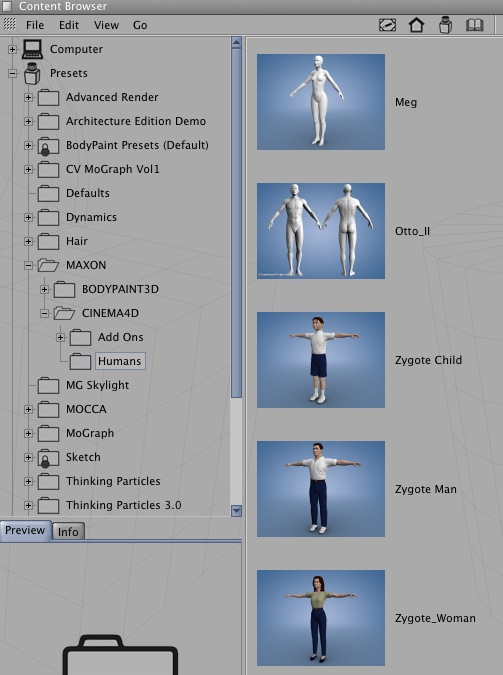Open the Go menu
The width and height of the screenshot is (503, 675).
pyautogui.click(x=140, y=25)
